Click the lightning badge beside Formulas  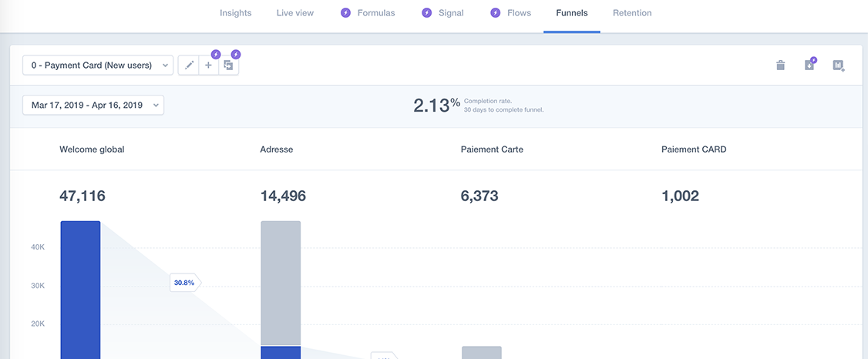click(x=345, y=13)
